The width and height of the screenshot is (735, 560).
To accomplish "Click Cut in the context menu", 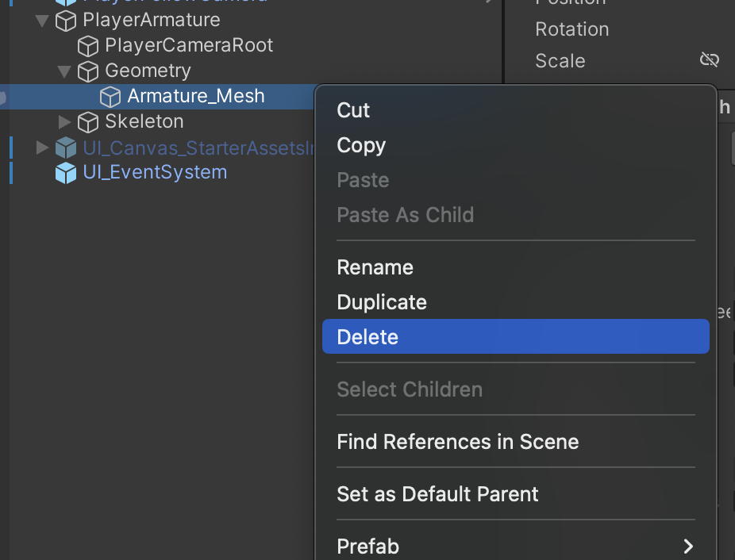I will point(353,110).
